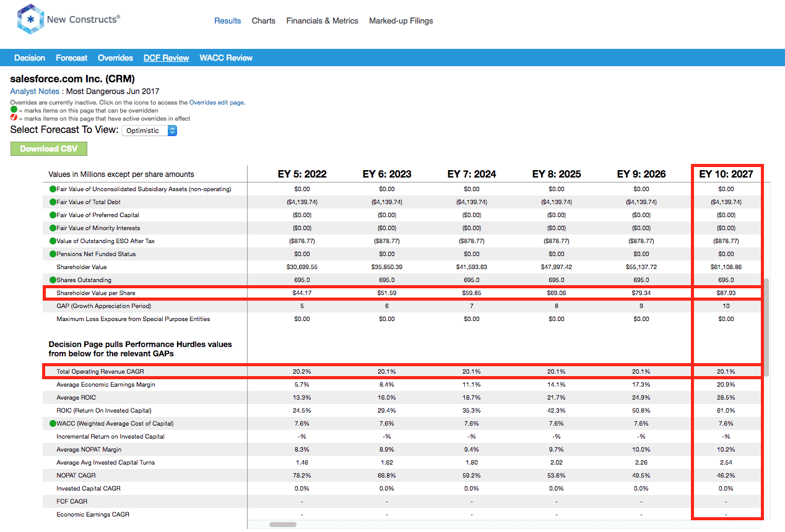Click the New Constructs logo icon
This screenshot has height=532, width=785.
click(x=30, y=20)
